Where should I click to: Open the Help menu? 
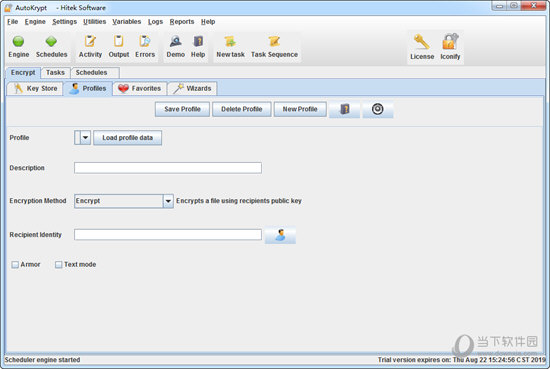pos(208,22)
